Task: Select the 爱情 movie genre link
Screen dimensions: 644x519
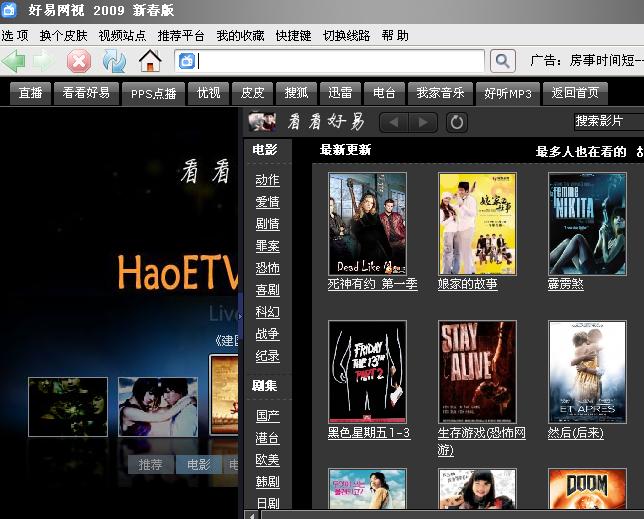Action: [267, 202]
